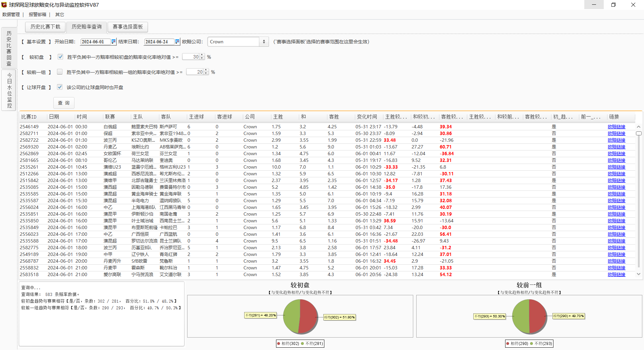The width and height of the screenshot is (644, 350).
Task: Open 欧赔链接 for match 2535261
Action: pyautogui.click(x=616, y=167)
